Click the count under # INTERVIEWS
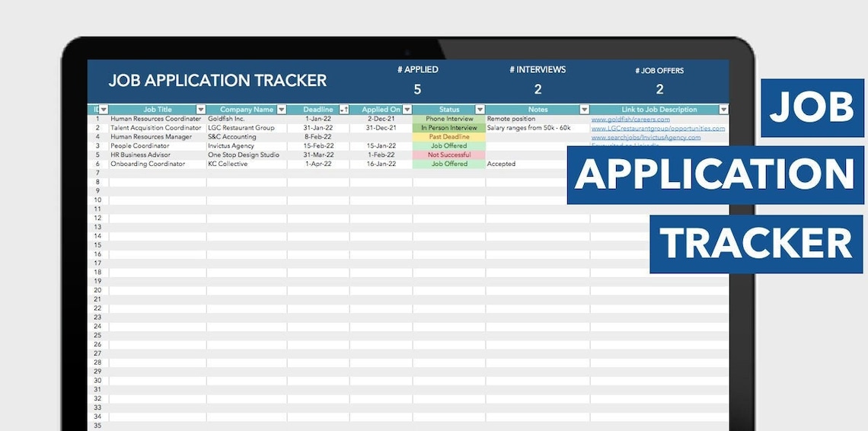 538,90
